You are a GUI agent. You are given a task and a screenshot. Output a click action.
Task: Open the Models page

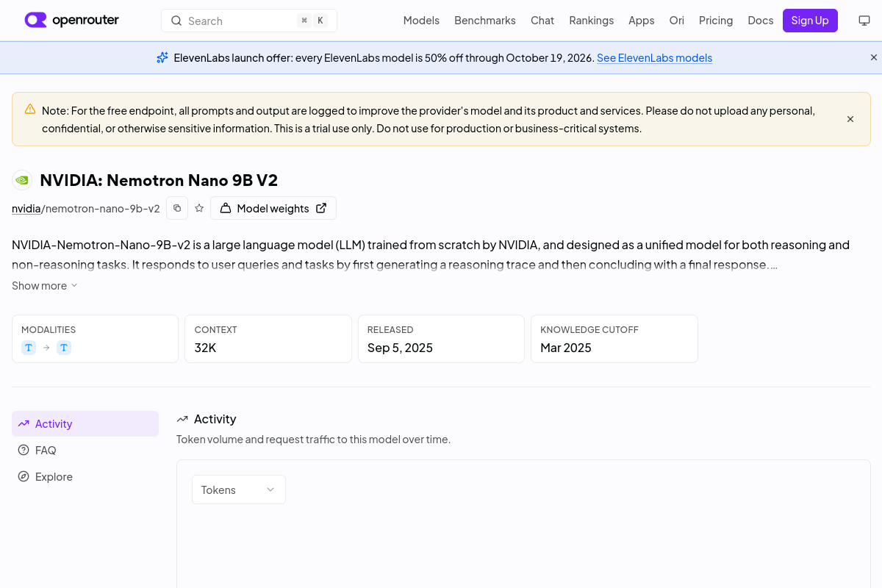point(421,21)
